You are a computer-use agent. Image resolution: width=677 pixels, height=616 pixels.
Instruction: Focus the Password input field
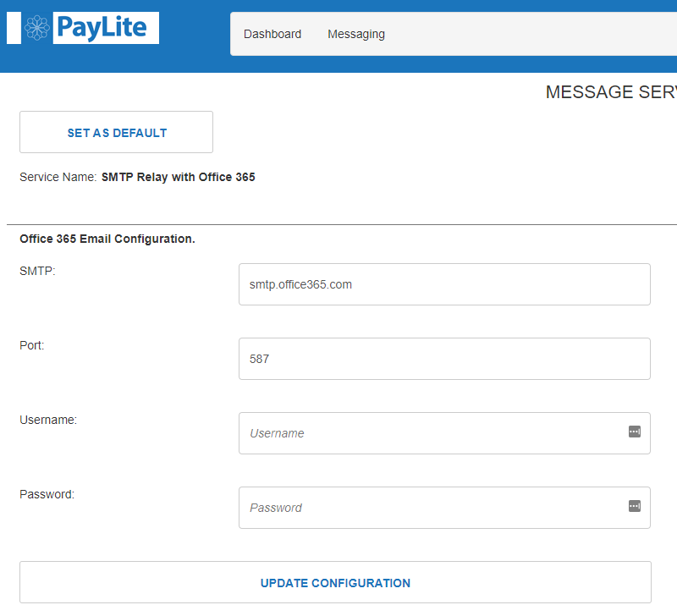[423, 508]
